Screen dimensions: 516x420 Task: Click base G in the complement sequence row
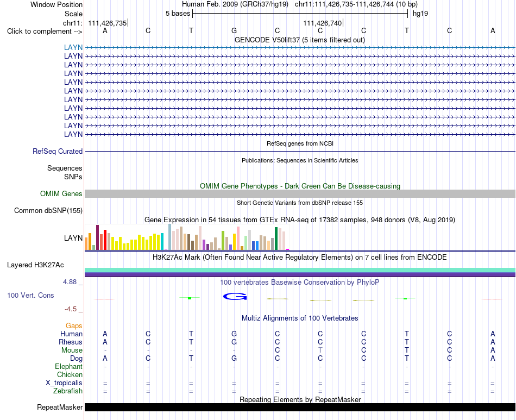[x=234, y=30]
